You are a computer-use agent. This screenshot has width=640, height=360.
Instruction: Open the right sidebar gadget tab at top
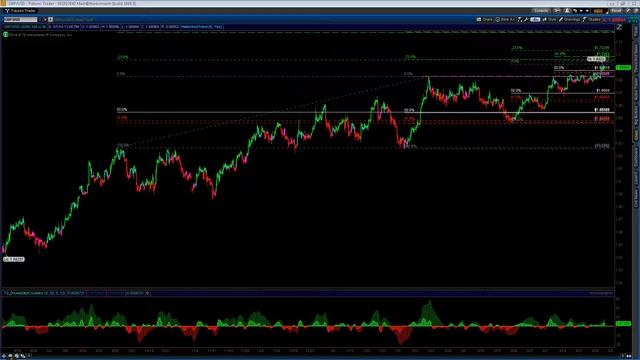click(x=636, y=31)
